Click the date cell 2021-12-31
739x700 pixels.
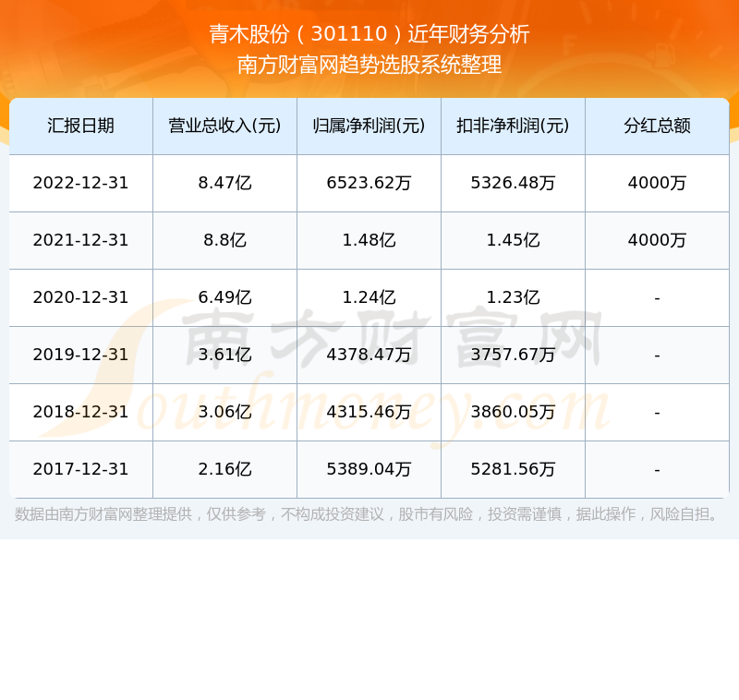coord(80,241)
